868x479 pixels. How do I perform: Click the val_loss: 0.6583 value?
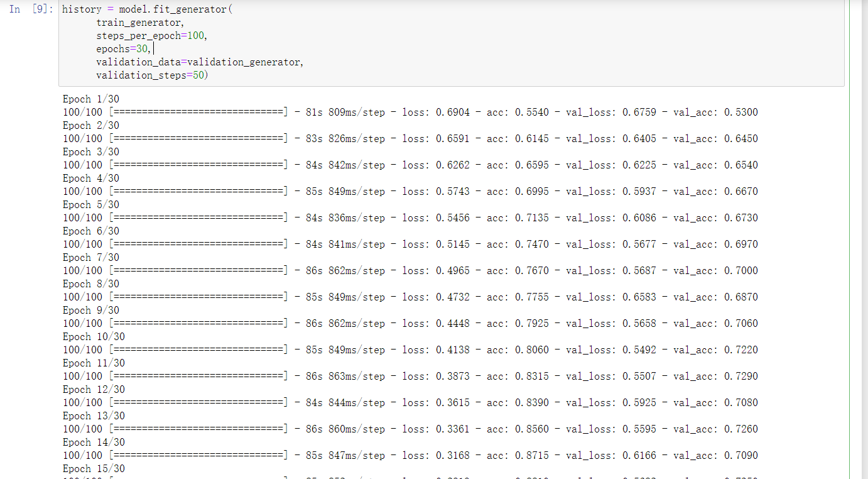point(611,297)
